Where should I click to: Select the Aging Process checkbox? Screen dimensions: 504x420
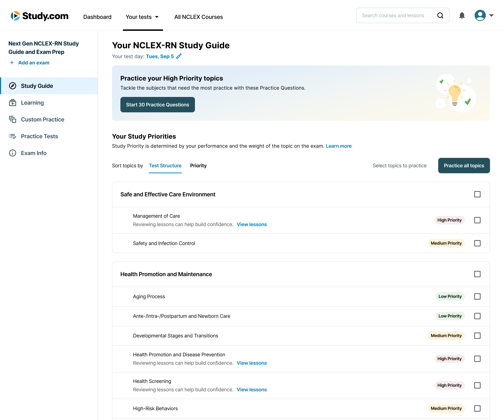click(x=477, y=296)
